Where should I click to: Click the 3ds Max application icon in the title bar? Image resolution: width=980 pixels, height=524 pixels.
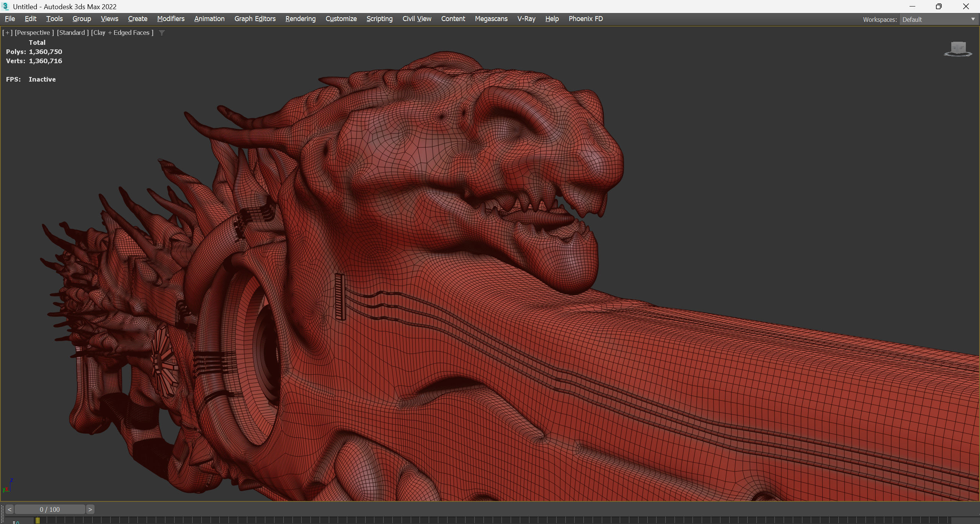pos(6,7)
